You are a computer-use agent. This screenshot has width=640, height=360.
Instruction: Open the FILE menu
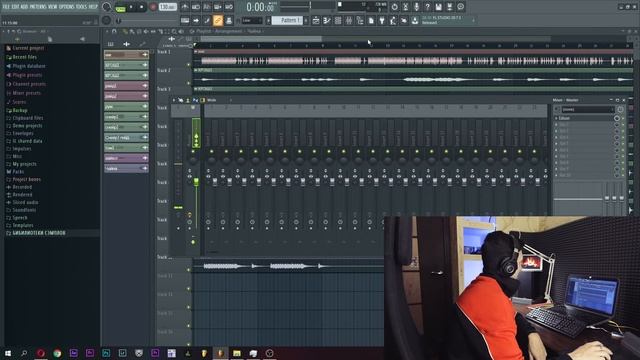(x=6, y=7)
